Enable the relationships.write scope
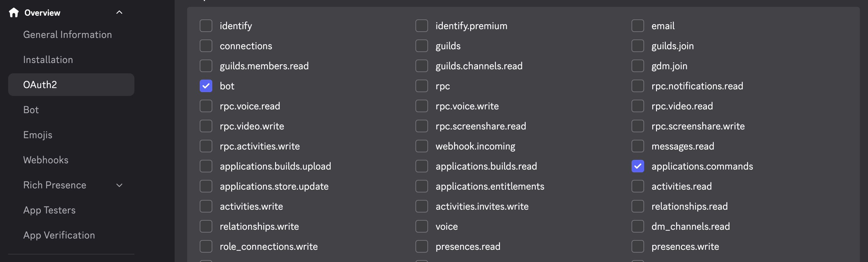This screenshot has width=868, height=262. [x=206, y=226]
